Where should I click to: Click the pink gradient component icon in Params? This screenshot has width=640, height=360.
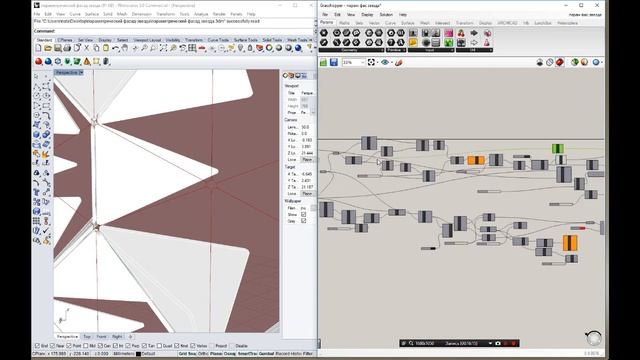[x=449, y=33]
